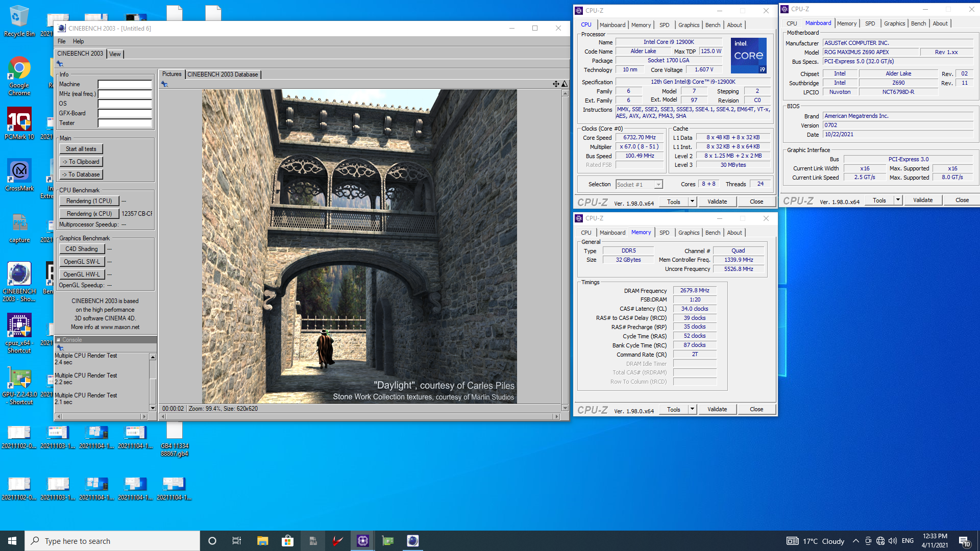Open the PCMark 10 desktop shortcut

[19, 123]
